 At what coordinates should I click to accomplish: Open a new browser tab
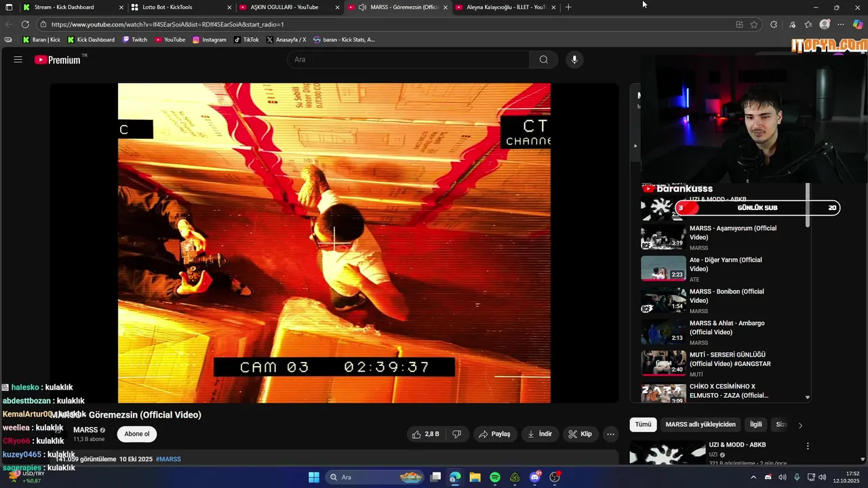(568, 7)
